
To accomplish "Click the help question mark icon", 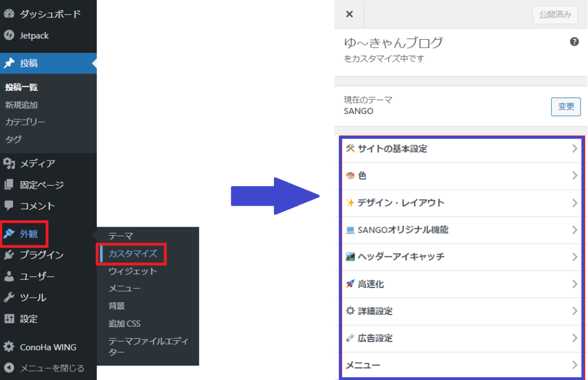I will click(574, 42).
